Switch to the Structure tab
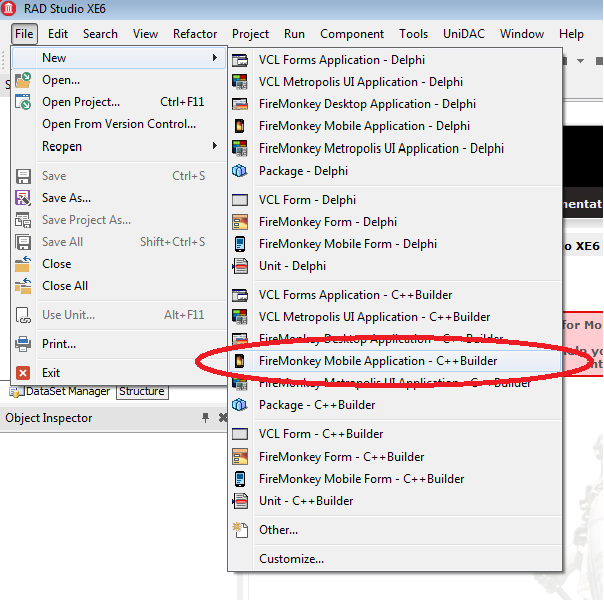This screenshot has width=604, height=600. coord(142,391)
